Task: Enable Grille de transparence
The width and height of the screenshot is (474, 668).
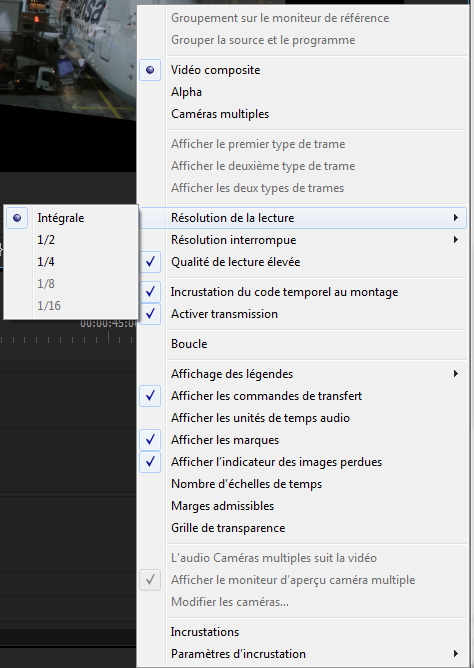Action: (303, 528)
